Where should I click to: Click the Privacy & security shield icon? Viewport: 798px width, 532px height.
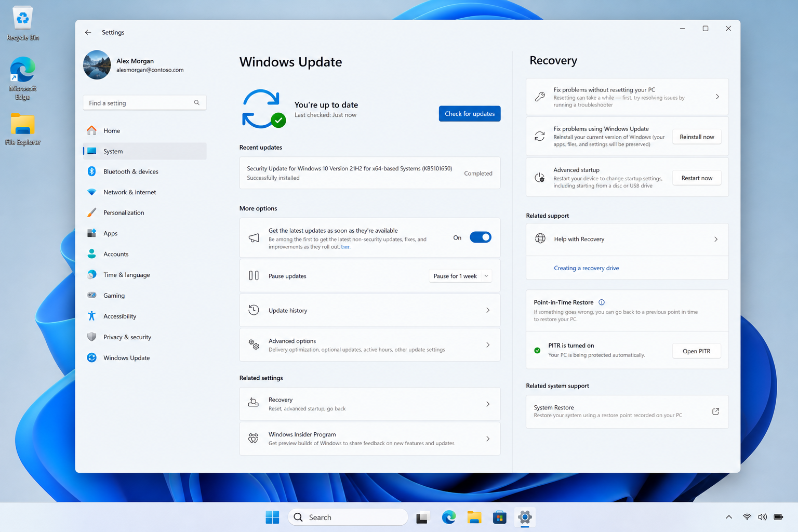point(91,337)
